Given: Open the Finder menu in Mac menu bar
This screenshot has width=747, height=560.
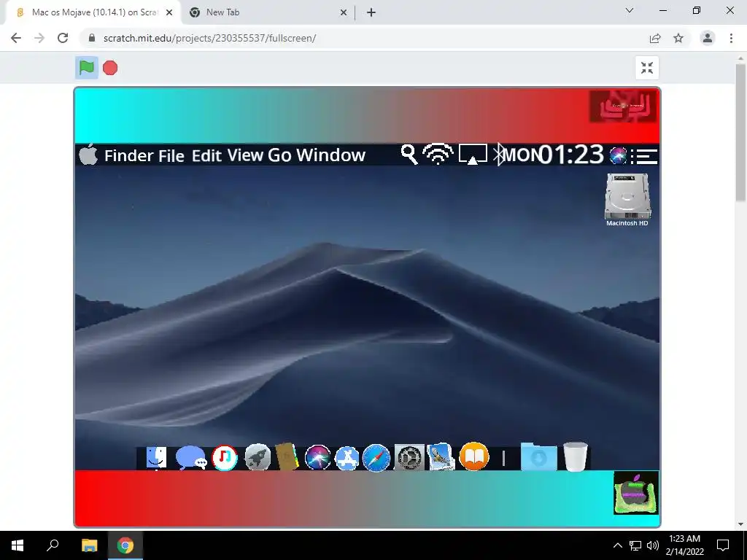Looking at the screenshot, I should pyautogui.click(x=128, y=155).
